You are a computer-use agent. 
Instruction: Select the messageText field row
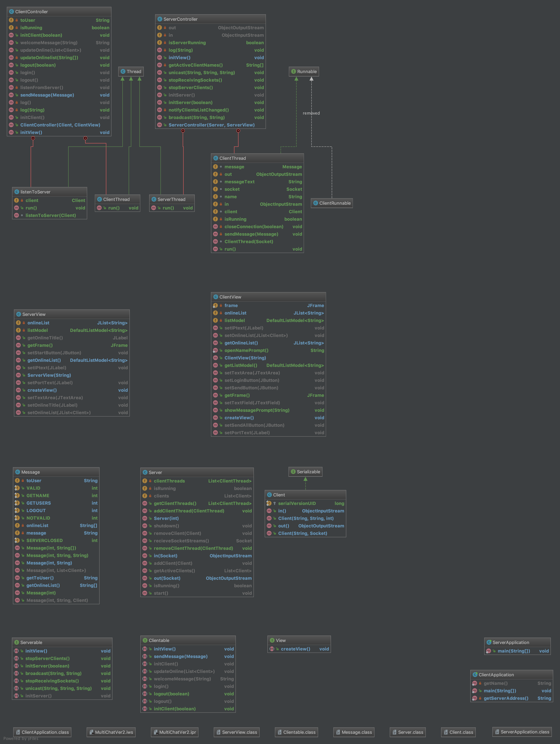257,182
